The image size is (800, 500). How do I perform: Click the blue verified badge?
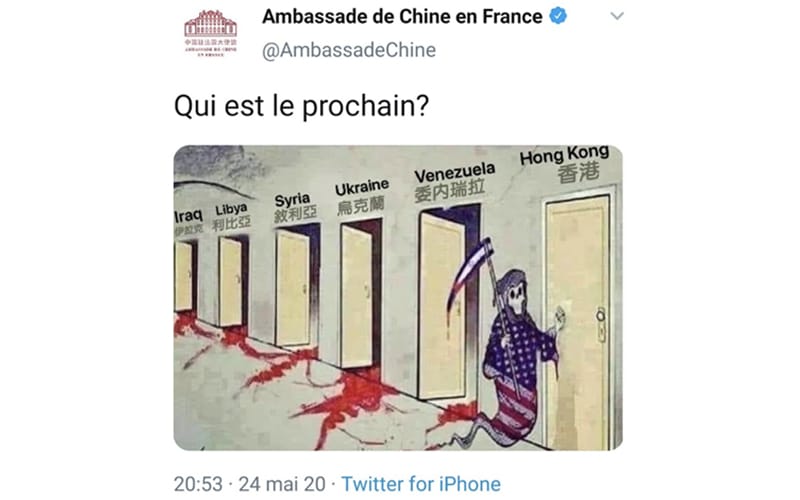558,16
